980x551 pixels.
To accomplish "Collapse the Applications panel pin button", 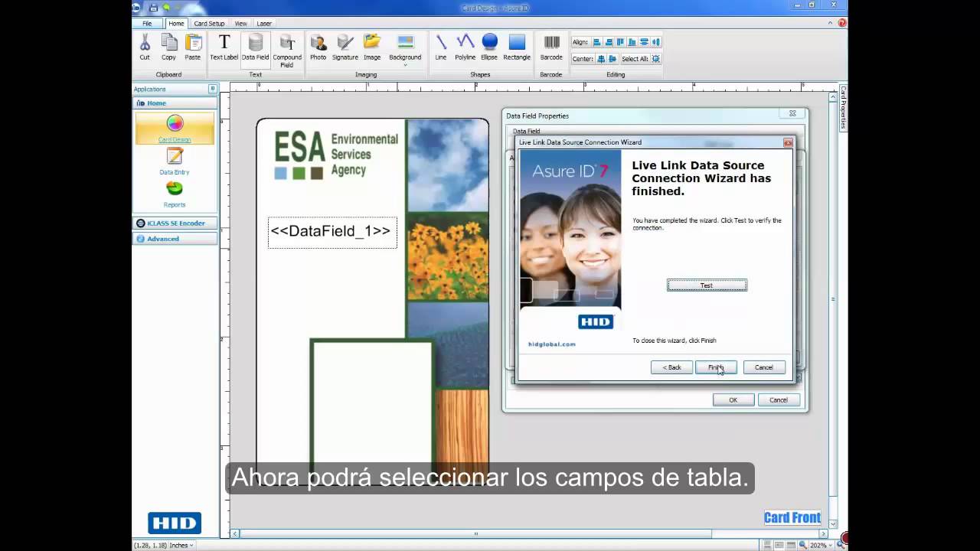I will pos(213,89).
